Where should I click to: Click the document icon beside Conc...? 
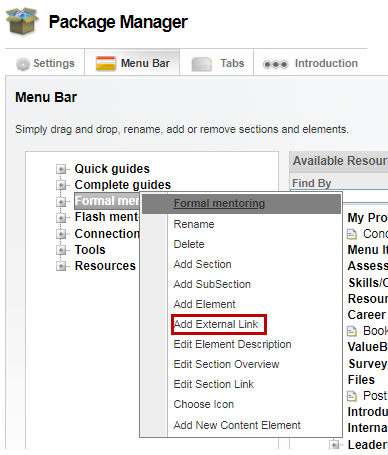[x=352, y=234]
